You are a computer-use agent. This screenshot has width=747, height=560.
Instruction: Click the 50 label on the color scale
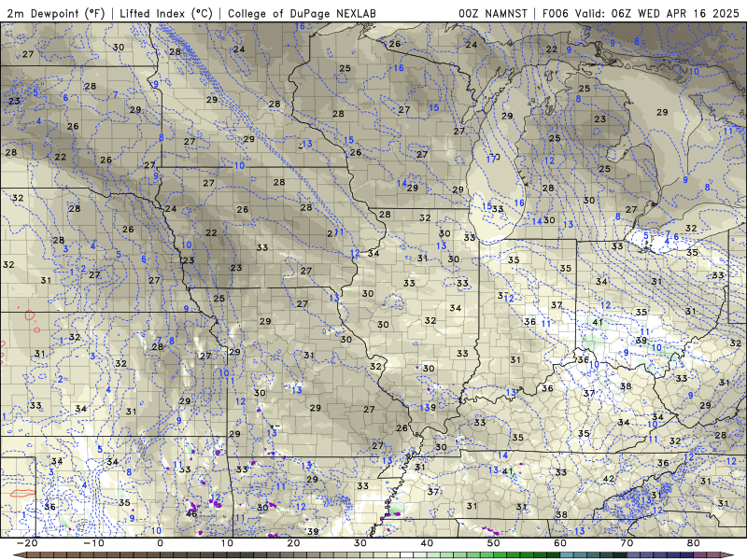point(494,543)
